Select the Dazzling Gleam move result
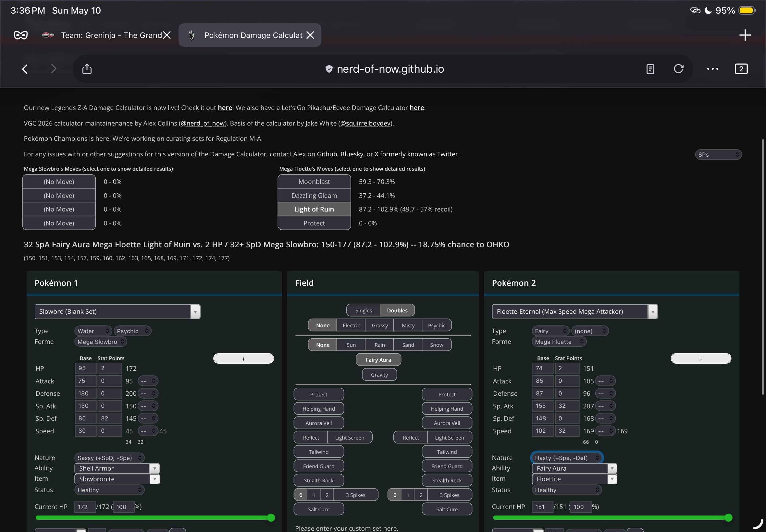This screenshot has height=532, width=766. [x=314, y=196]
